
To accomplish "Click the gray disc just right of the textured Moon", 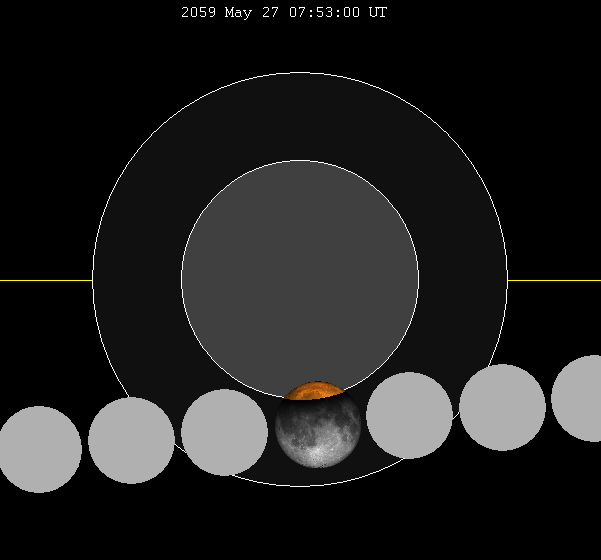I will tap(409, 415).
